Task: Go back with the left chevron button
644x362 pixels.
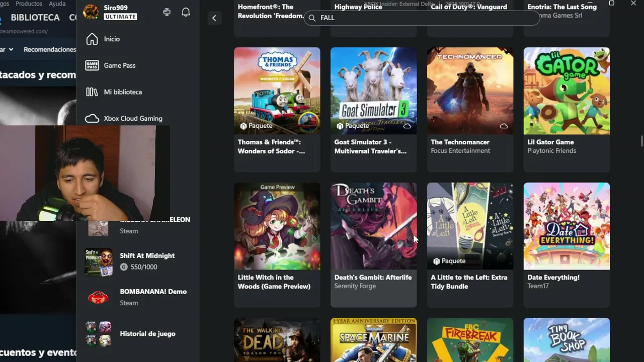Action: point(214,18)
